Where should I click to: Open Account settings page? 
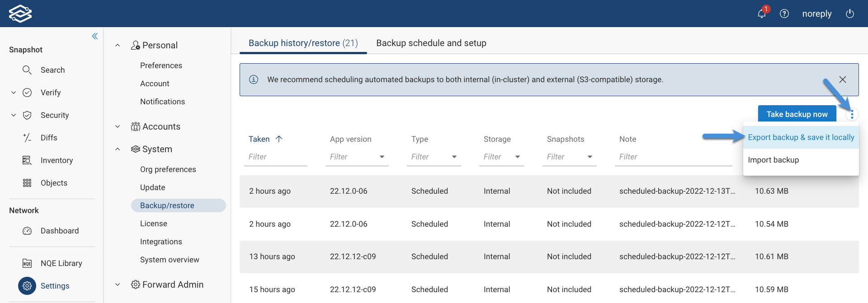(155, 84)
